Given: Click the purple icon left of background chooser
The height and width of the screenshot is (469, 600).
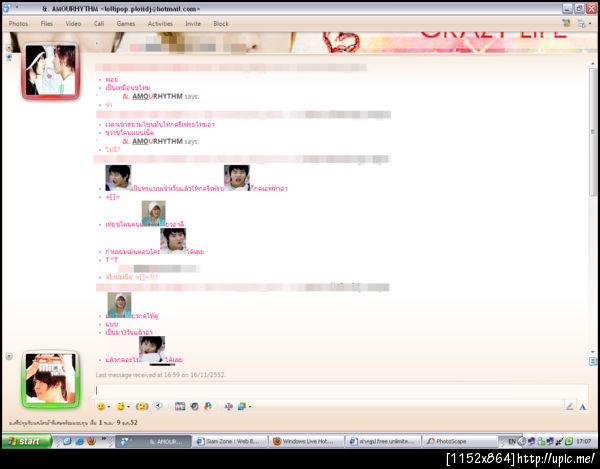Looking at the screenshot, I should (228, 407).
